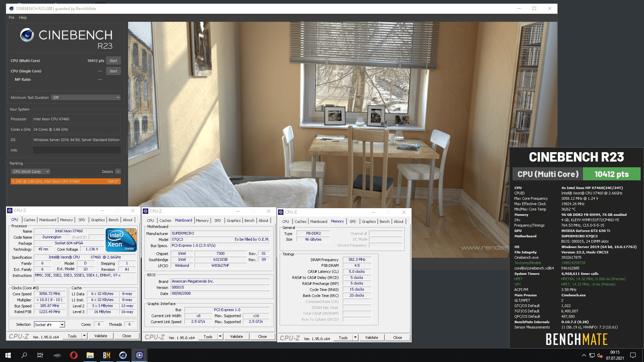The height and width of the screenshot is (362, 644).
Task: Click the Core Speed value 3058.72 MHz
Action: coord(50,294)
